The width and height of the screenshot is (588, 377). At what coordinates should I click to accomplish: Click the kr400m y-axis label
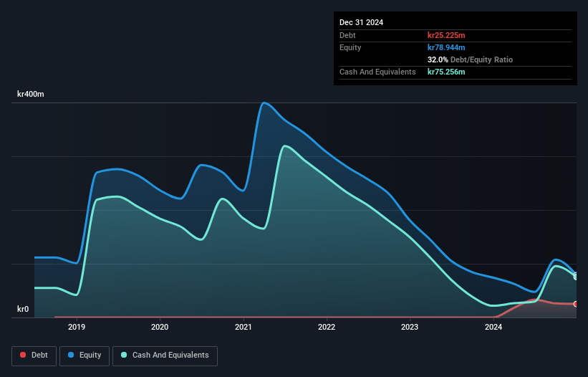(x=31, y=94)
